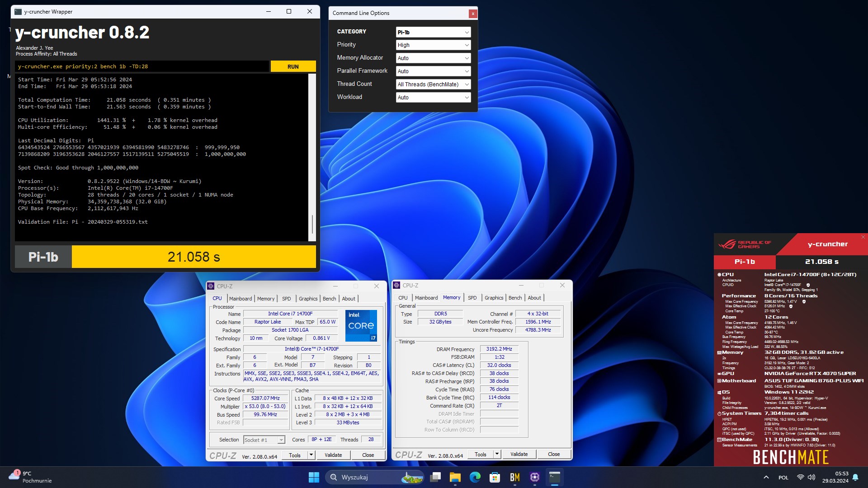
Task: Open the Thread Count dropdown
Action: click(433, 84)
